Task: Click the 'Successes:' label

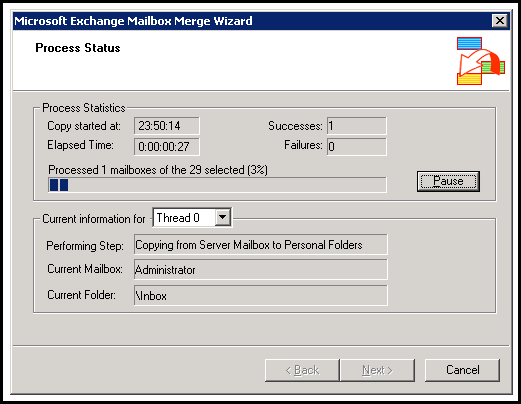Action: tap(295, 126)
